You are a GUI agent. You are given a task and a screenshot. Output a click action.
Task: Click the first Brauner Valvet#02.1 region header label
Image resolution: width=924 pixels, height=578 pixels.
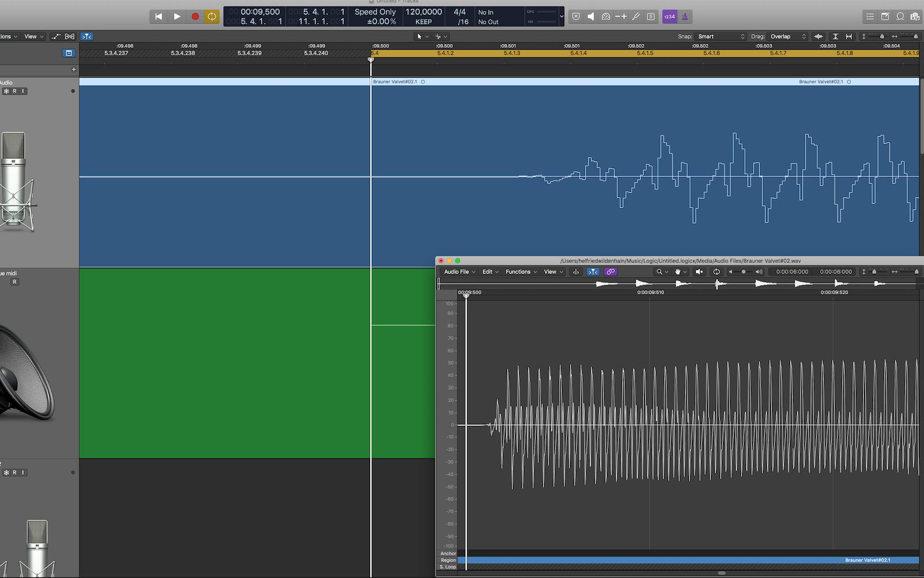tap(395, 81)
